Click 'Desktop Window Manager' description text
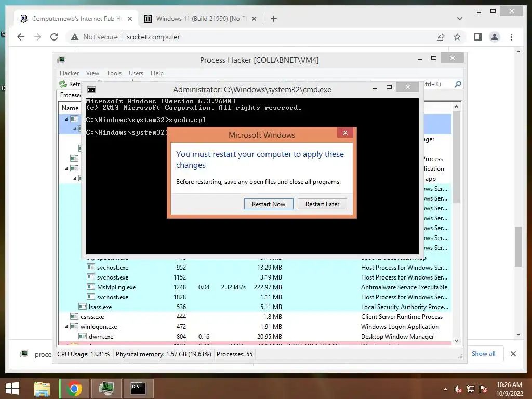 (x=397, y=337)
